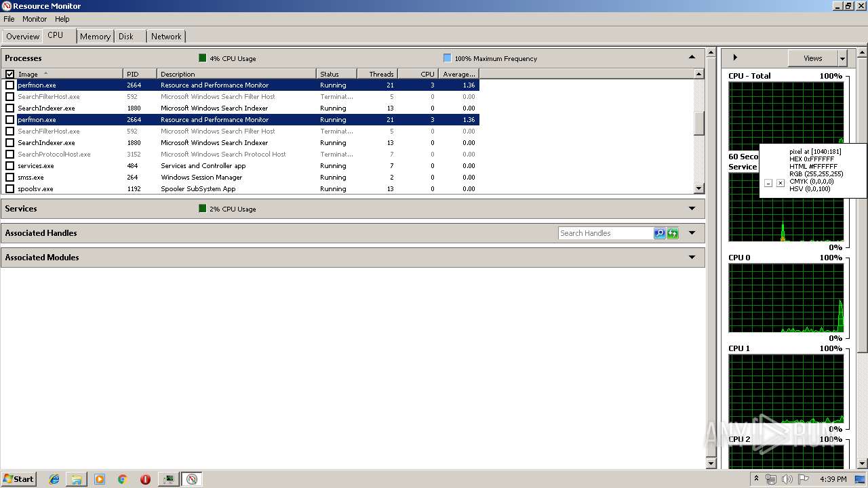Image resolution: width=868 pixels, height=488 pixels.
Task: Sort processes by PID column
Action: 140,74
